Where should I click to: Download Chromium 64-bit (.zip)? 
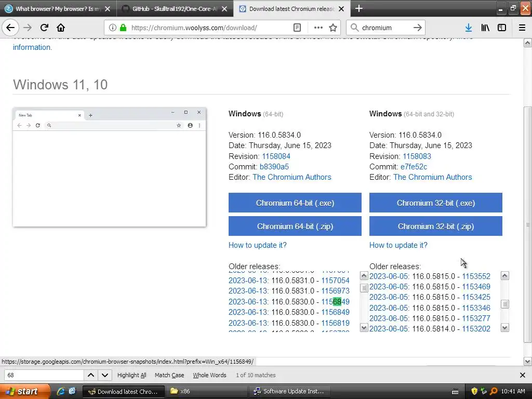(295, 226)
